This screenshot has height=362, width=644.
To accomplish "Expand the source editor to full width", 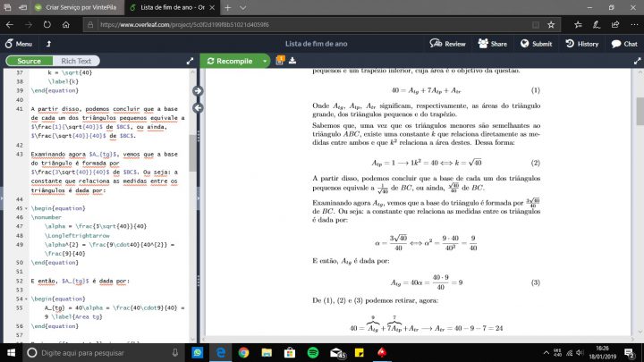I will click(190, 61).
